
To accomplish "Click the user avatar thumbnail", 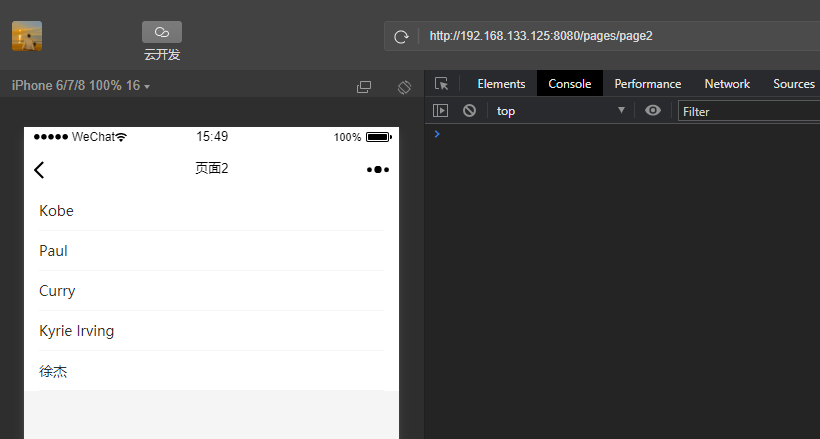I will [27, 36].
